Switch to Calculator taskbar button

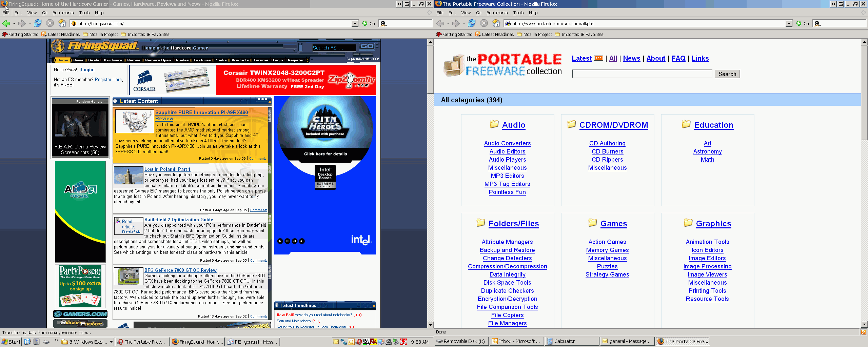click(x=572, y=341)
